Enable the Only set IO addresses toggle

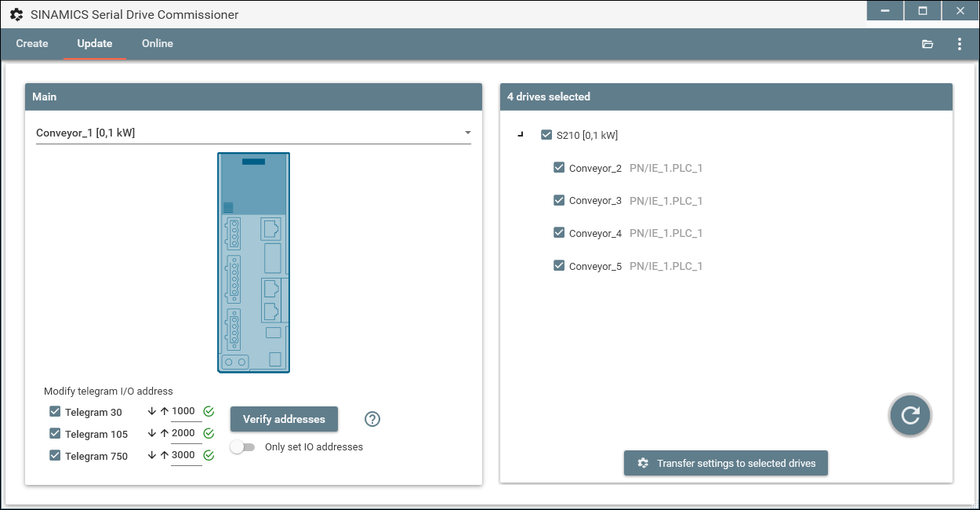(242, 447)
